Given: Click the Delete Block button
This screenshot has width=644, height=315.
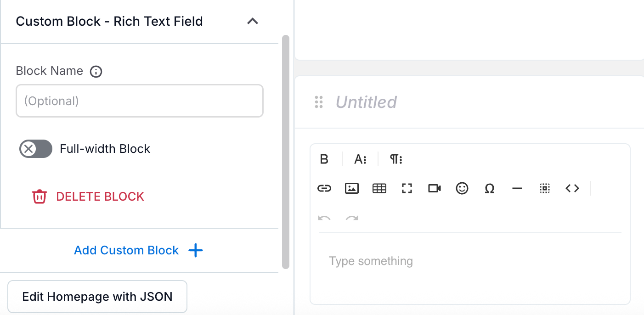Looking at the screenshot, I should coord(88,197).
